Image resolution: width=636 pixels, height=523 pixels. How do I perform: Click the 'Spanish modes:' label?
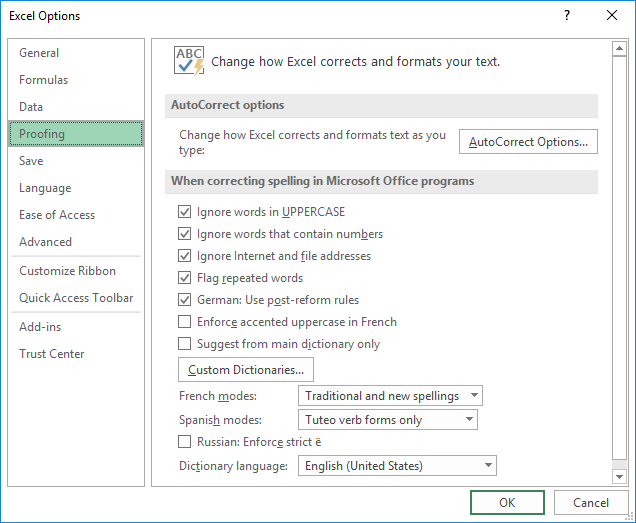click(x=220, y=420)
